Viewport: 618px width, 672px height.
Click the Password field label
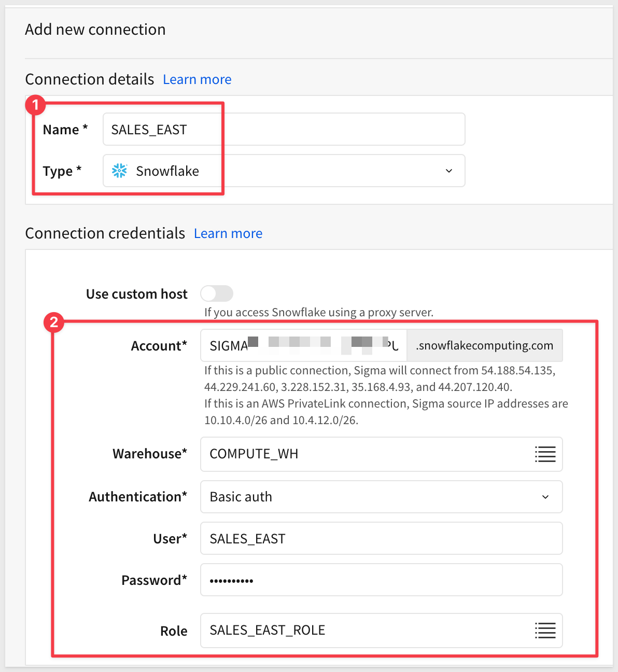click(154, 580)
